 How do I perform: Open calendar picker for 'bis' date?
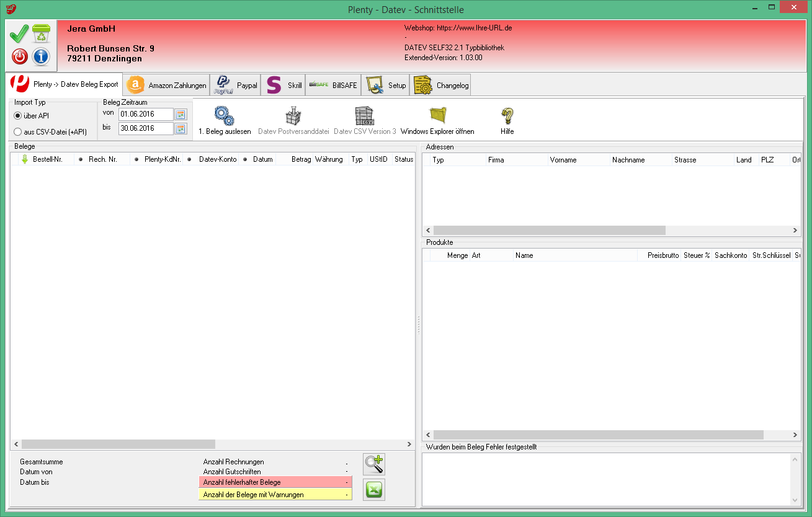click(x=181, y=129)
